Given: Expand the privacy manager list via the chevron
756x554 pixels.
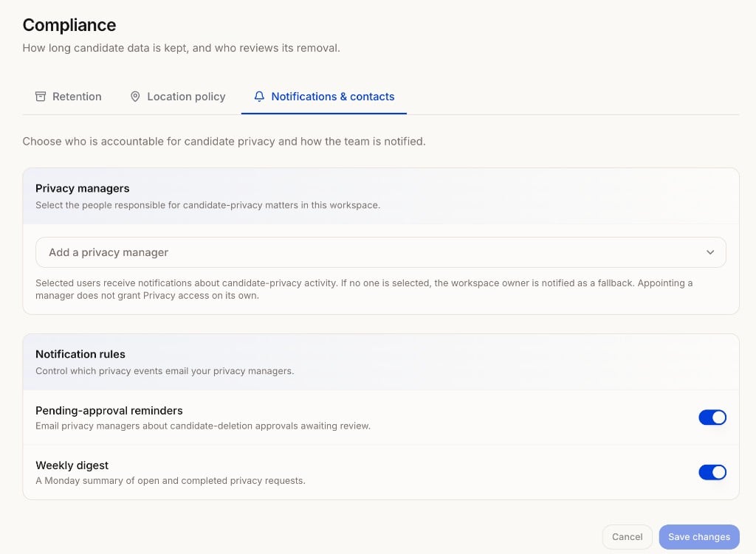Looking at the screenshot, I should [710, 252].
